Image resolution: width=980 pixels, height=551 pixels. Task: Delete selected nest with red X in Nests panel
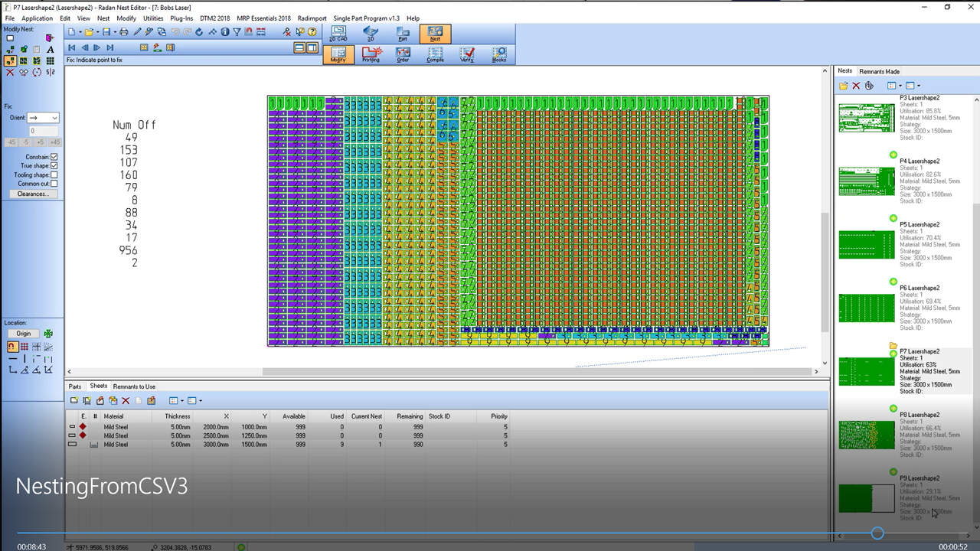click(856, 86)
